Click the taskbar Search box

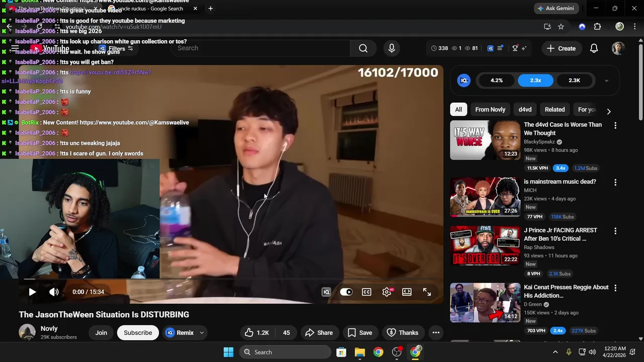point(285,352)
